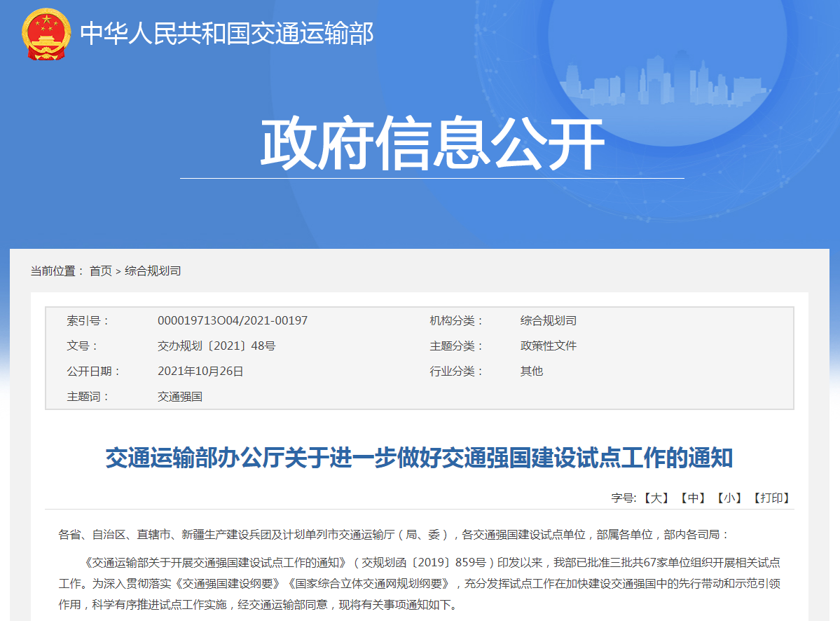840x621 pixels.
Task: Click the 行业分类 label
Action: point(456,371)
